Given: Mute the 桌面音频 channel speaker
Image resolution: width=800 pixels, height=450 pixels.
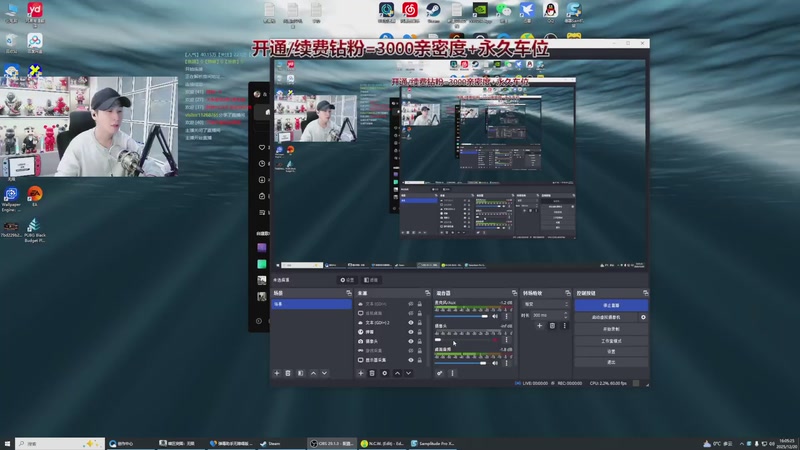Looking at the screenshot, I should point(495,363).
